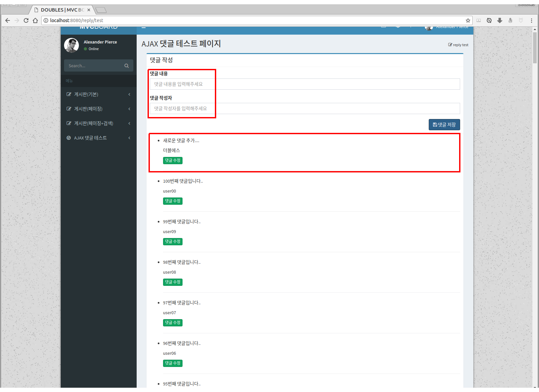Click the author name user08

point(170,272)
